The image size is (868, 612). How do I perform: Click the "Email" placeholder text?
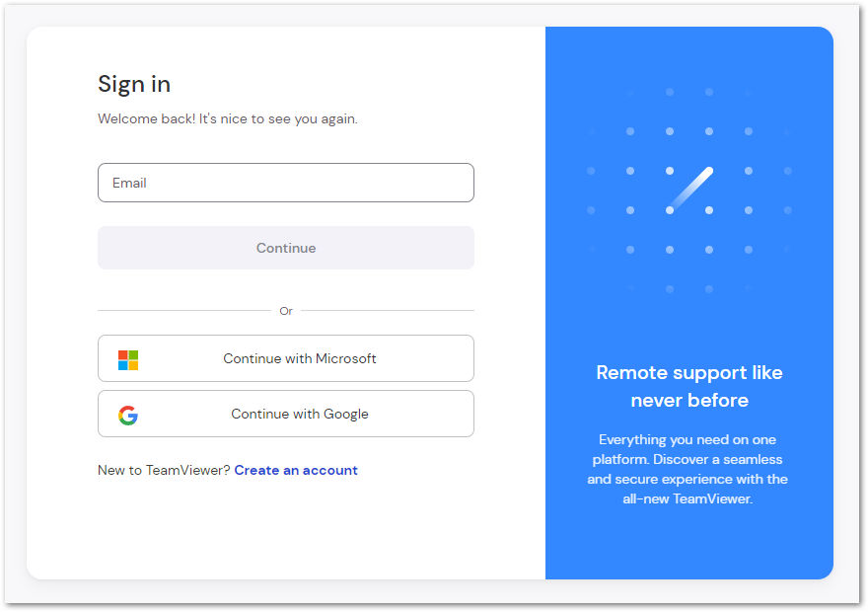click(129, 183)
